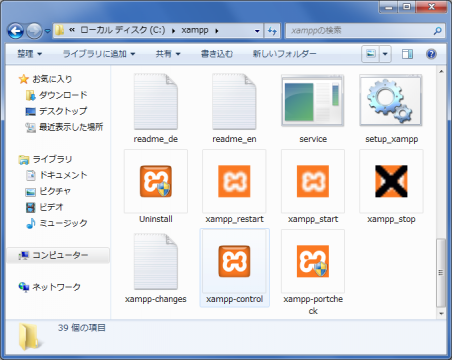452x360 pixels.
Task: Click the 39 個の項目 status text
Action: pos(82,328)
